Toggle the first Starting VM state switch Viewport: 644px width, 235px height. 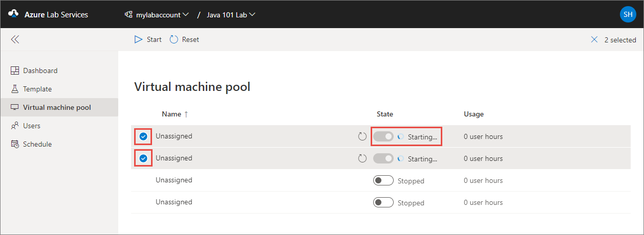click(x=383, y=136)
